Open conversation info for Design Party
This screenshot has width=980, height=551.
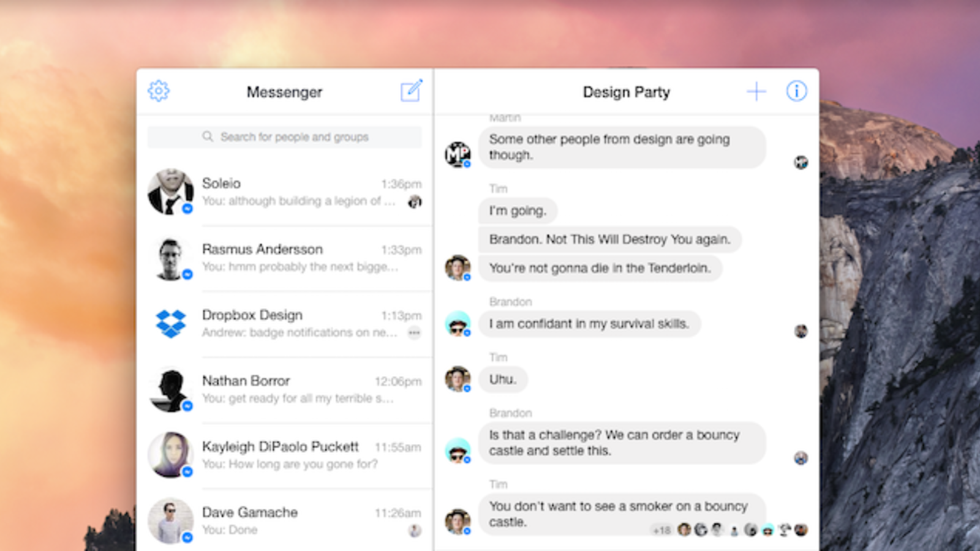796,91
